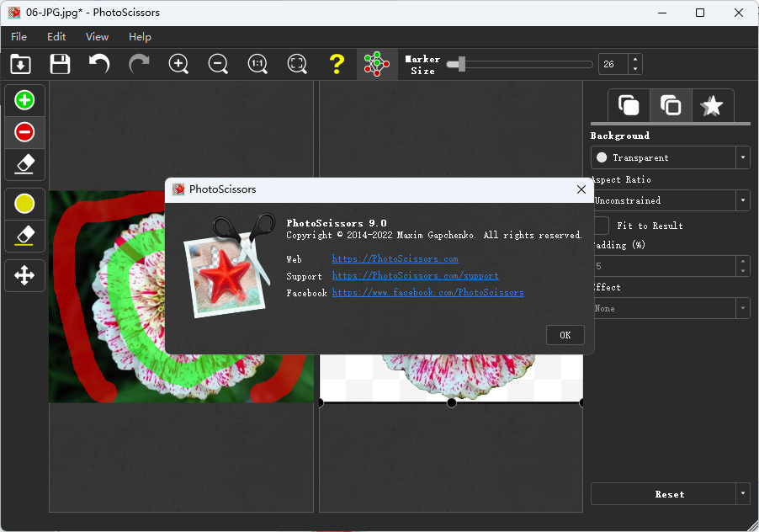Expand the Aspect Ratio Unconstrained dropdown
The image size is (759, 532).
(671, 200)
